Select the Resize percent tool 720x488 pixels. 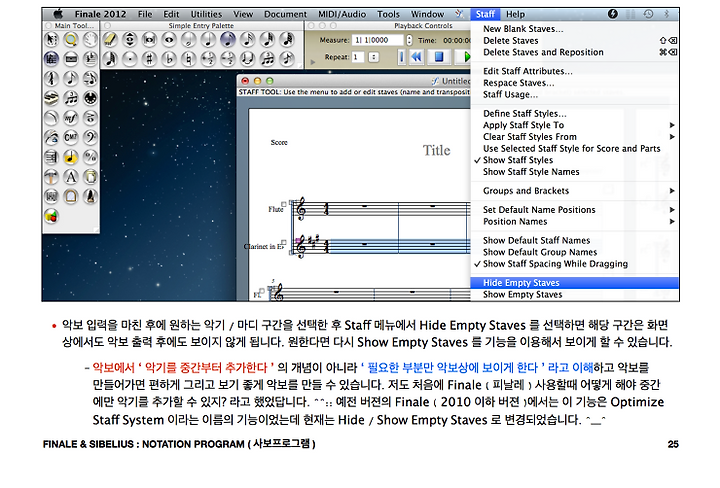coord(90,157)
